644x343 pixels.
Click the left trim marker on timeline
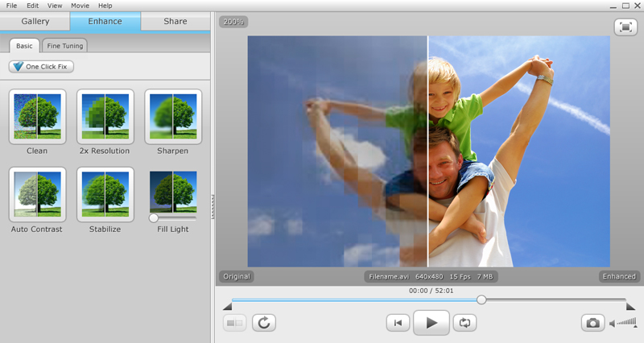pos(228,306)
